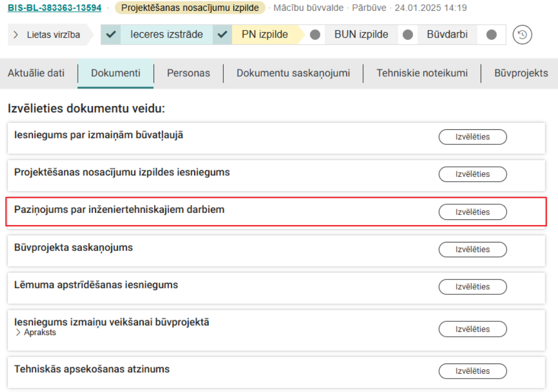The height and width of the screenshot is (392, 558).
Task: Open the case history clock icon
Action: click(x=522, y=34)
